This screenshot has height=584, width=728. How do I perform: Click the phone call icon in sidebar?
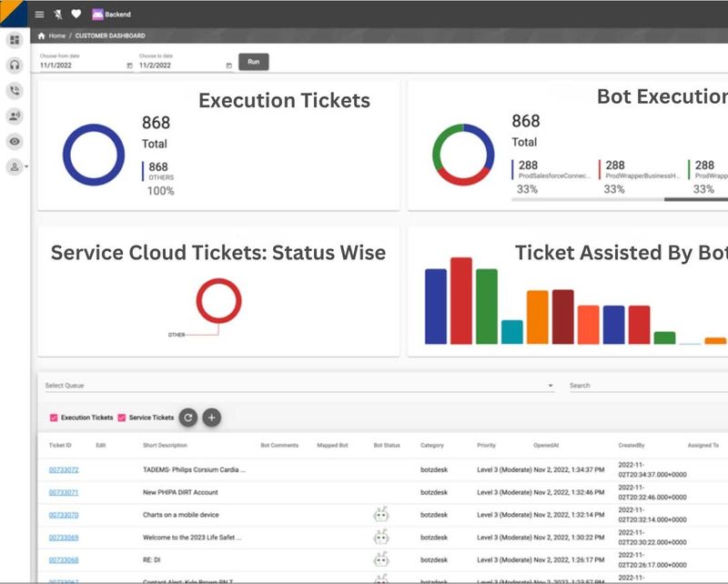coord(15,90)
